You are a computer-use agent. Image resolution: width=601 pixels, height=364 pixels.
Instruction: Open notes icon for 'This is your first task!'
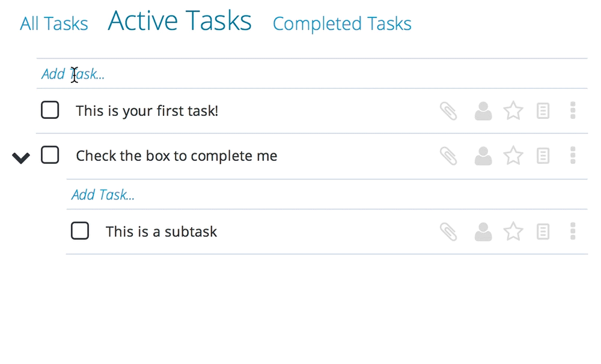point(543,111)
